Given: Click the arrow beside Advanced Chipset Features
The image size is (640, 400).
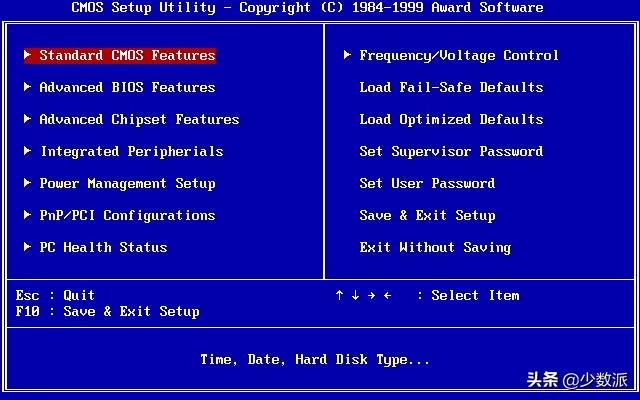Looking at the screenshot, I should [x=27, y=119].
